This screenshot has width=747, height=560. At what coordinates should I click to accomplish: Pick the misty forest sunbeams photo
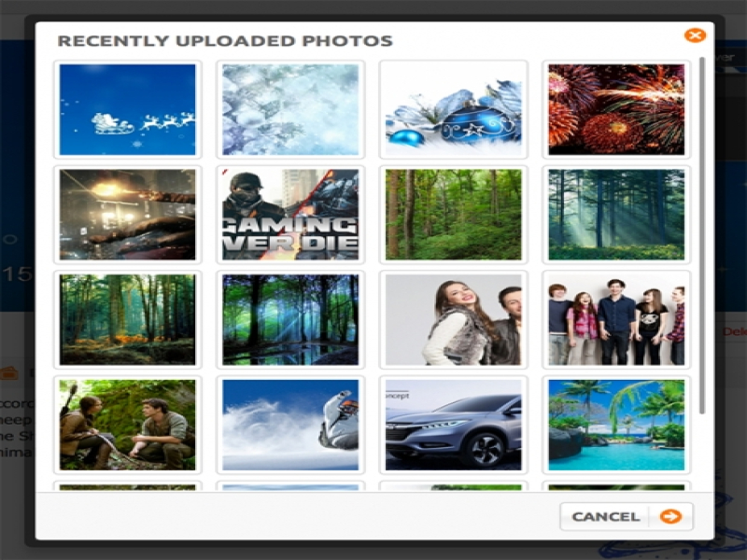point(616,215)
